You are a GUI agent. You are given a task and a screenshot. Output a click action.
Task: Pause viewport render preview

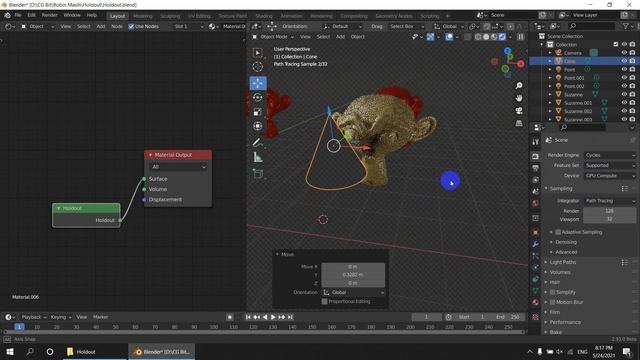point(521,37)
